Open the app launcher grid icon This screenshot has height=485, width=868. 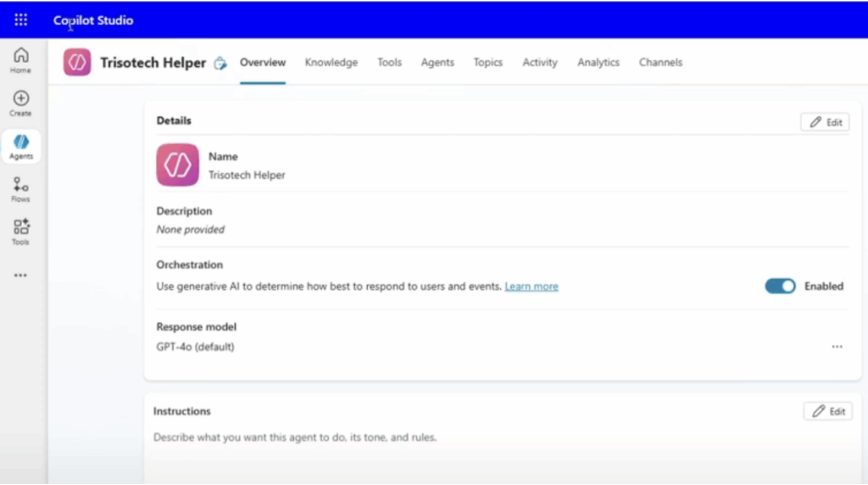point(21,20)
